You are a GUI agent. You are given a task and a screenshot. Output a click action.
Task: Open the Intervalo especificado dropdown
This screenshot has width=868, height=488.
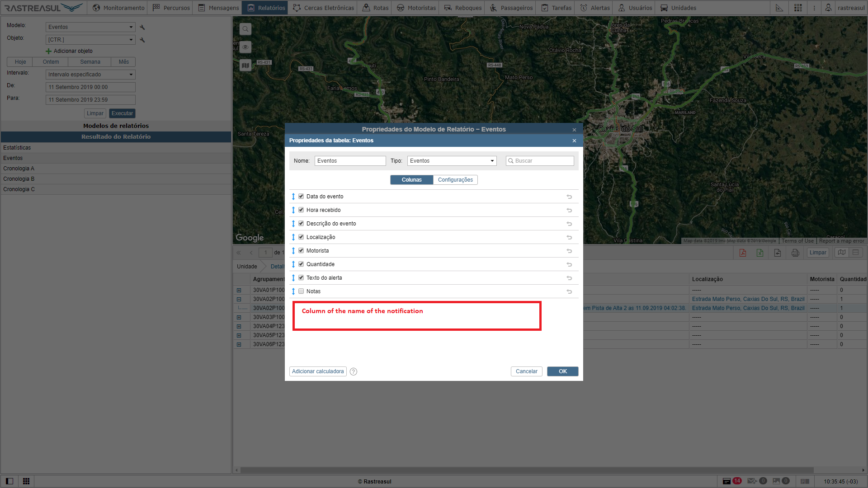tap(90, 75)
